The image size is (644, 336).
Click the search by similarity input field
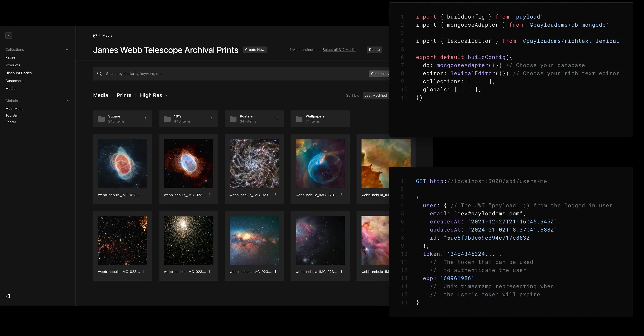tap(241, 74)
